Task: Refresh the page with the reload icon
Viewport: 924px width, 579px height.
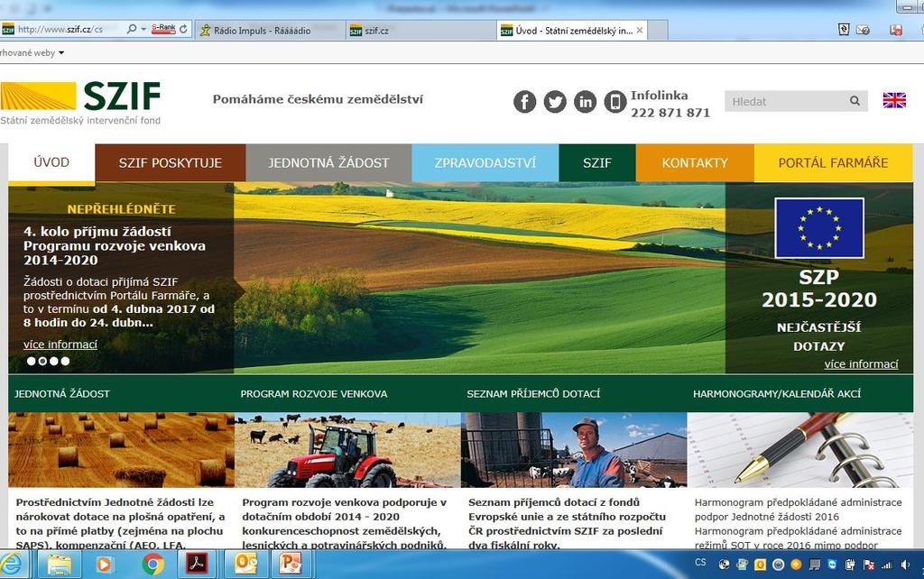Action: [183, 29]
